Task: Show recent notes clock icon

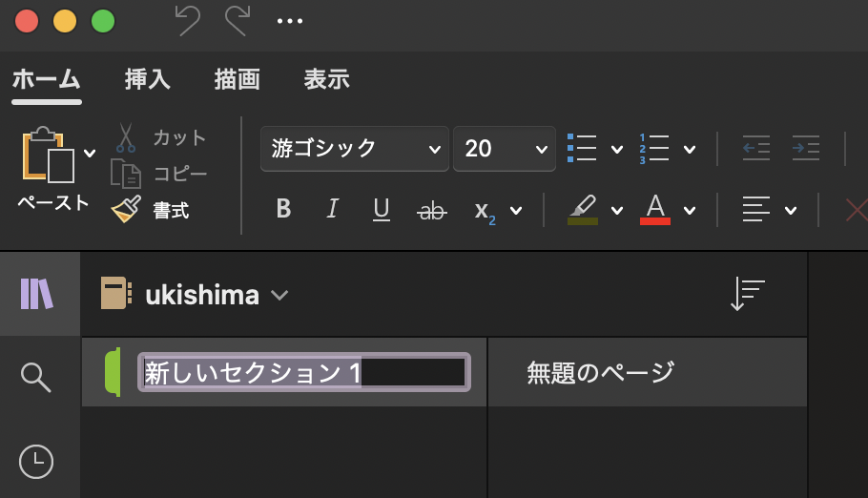Action: tap(36, 462)
